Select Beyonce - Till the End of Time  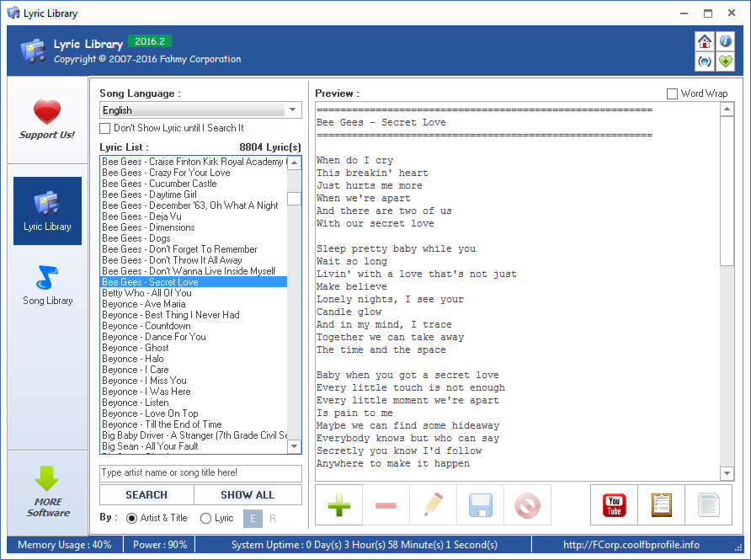[194, 425]
